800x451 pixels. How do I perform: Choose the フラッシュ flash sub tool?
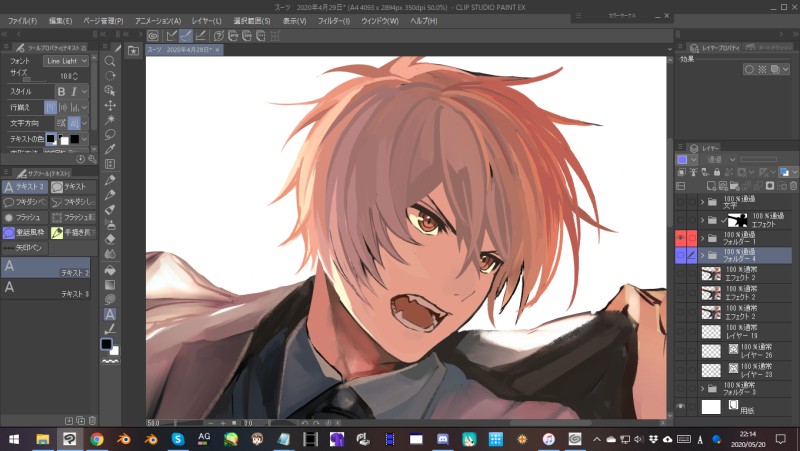point(25,217)
